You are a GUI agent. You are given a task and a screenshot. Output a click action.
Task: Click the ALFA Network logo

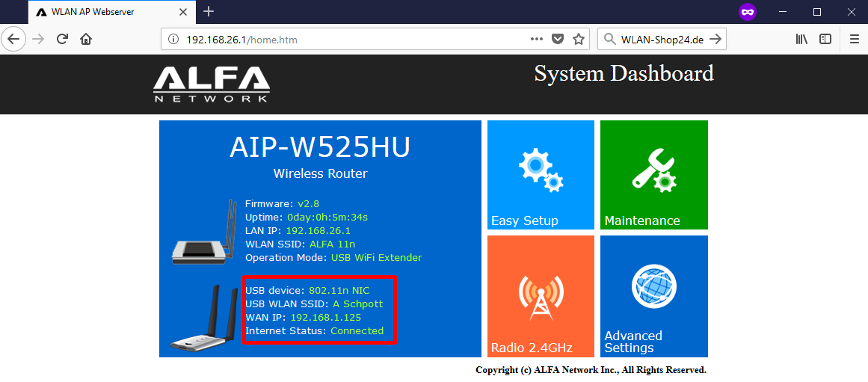pyautogui.click(x=212, y=84)
